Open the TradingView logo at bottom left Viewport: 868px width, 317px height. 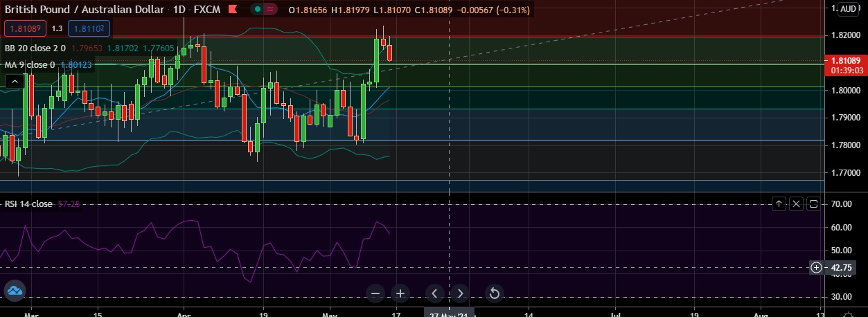click(15, 291)
